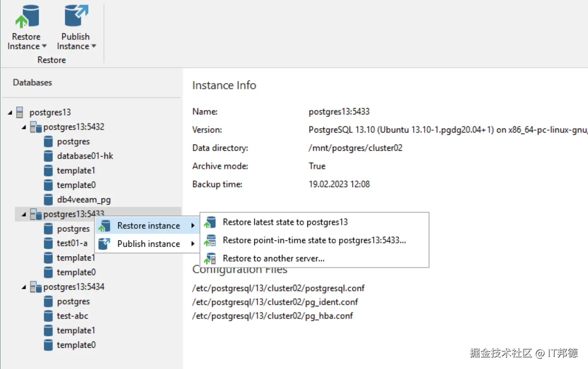Click the Databases panel header
The height and width of the screenshot is (369, 588).
tap(33, 83)
